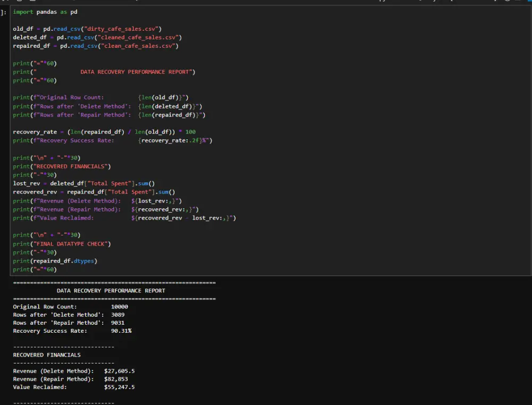Click the output heading RECOVERED FINANCIALS
Screen dimensions: 532x405
click(x=47, y=355)
